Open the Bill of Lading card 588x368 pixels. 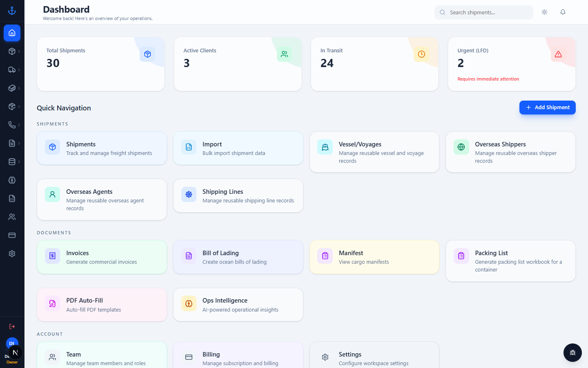[x=238, y=257]
